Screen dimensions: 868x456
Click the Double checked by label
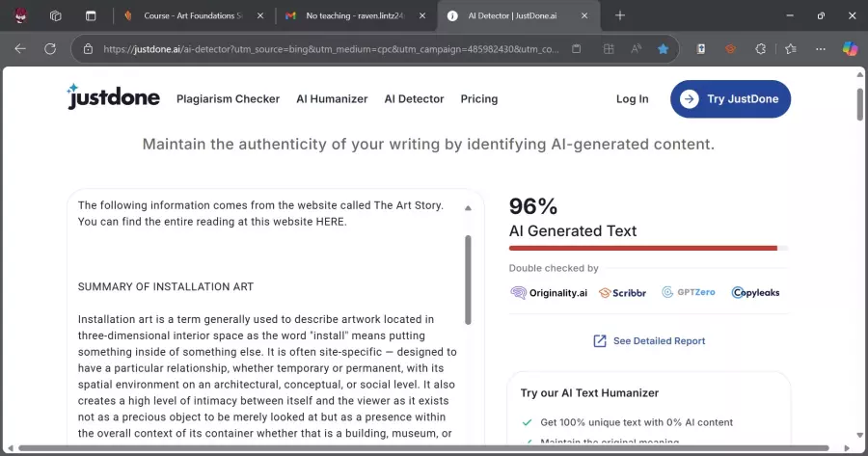coord(554,268)
